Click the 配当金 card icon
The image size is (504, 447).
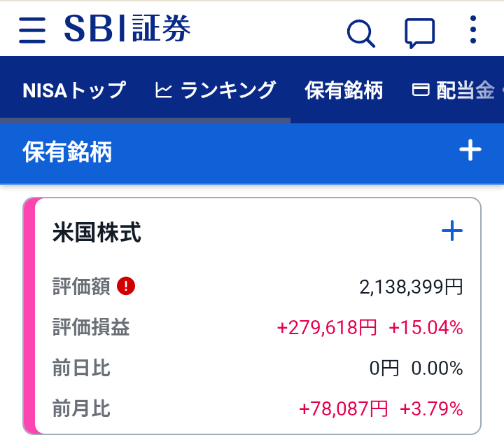tap(421, 90)
